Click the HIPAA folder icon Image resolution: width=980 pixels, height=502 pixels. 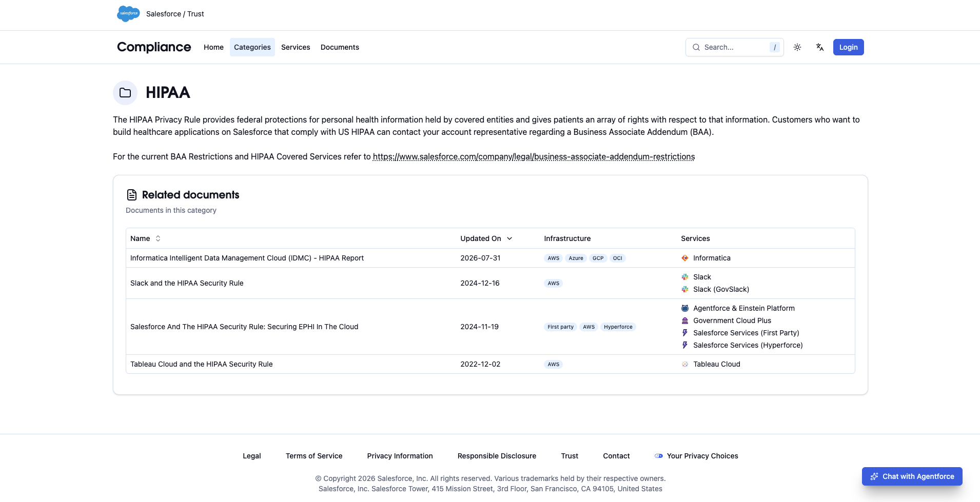(125, 93)
